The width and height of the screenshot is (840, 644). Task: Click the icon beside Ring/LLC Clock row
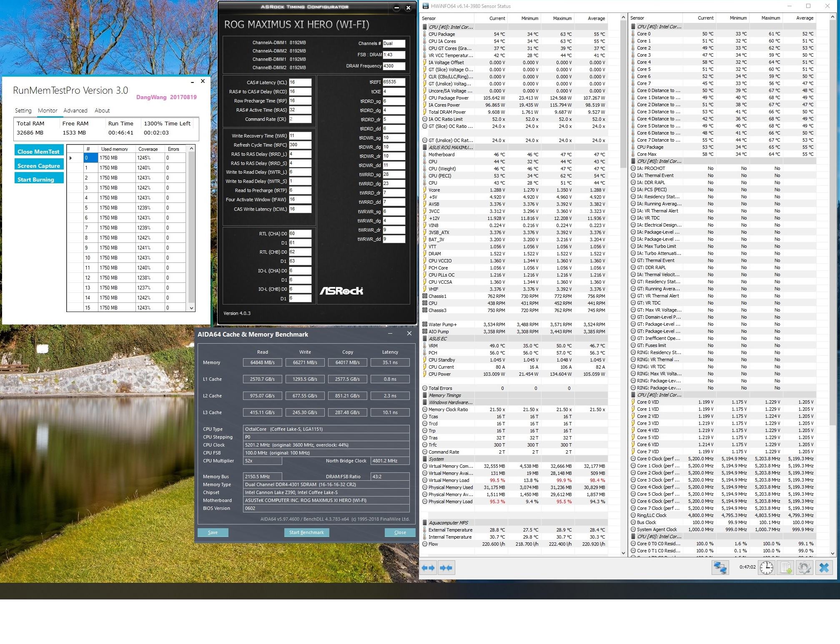(633, 515)
